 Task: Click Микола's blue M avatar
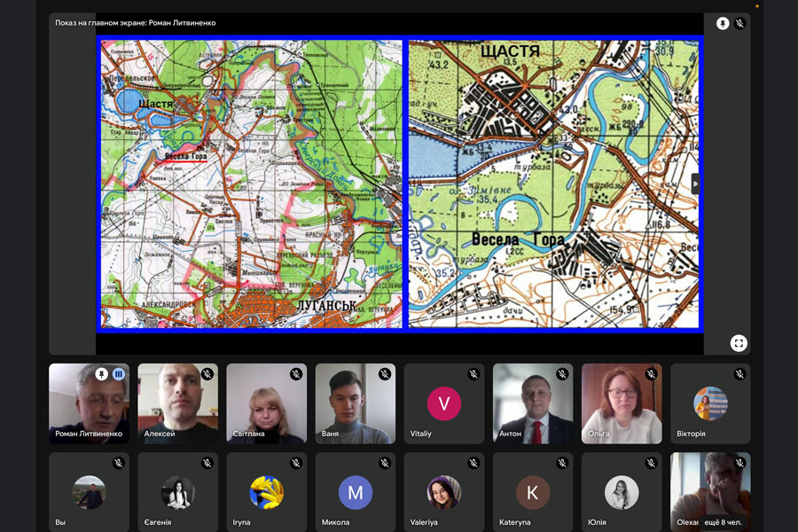coord(356,492)
